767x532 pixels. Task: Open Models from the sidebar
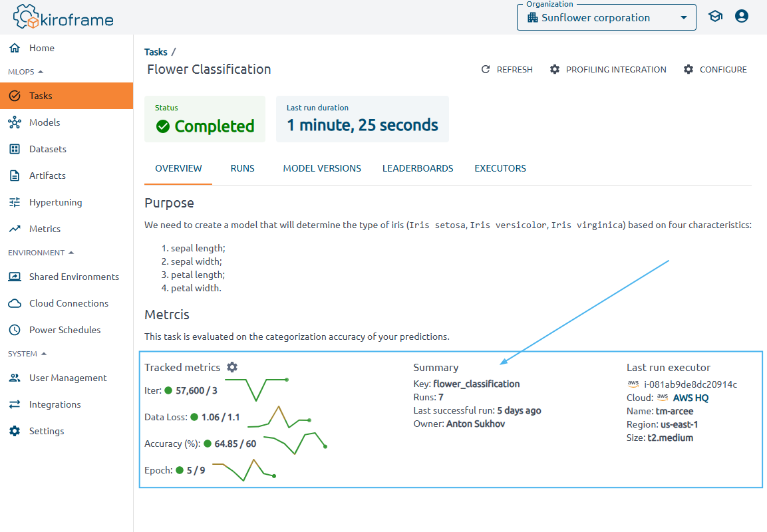coord(45,122)
